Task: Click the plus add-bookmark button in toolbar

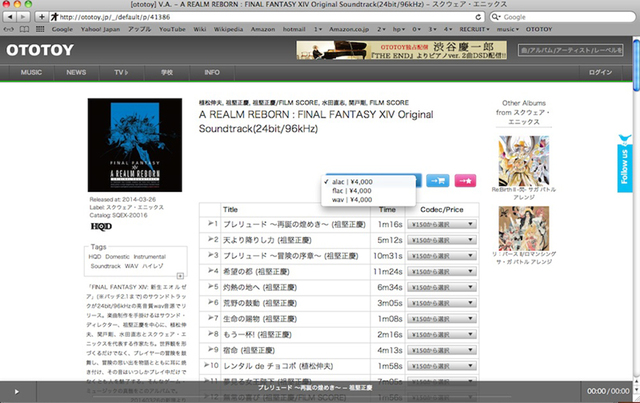Action: point(39,17)
